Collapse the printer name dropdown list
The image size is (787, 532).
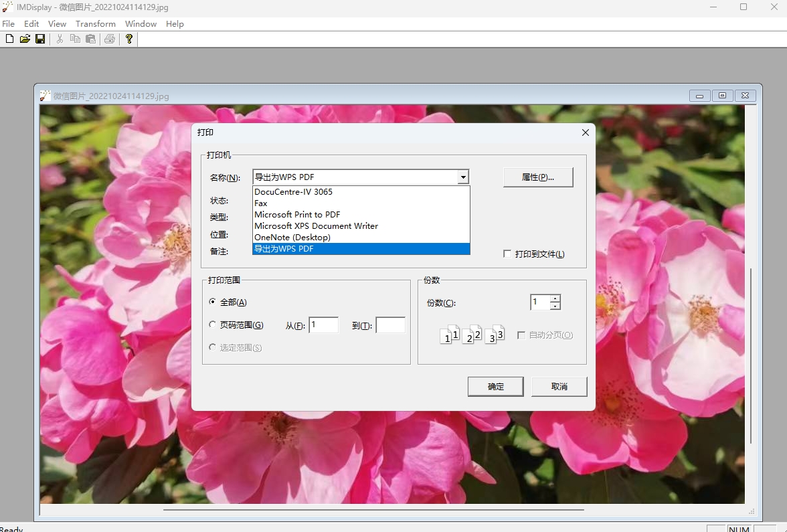tap(463, 177)
